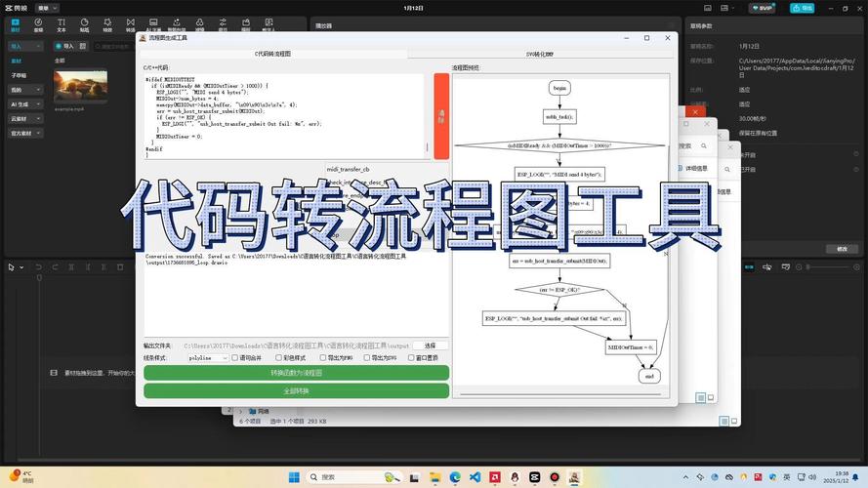Click the redo arrow in timeline toolbar

55,267
